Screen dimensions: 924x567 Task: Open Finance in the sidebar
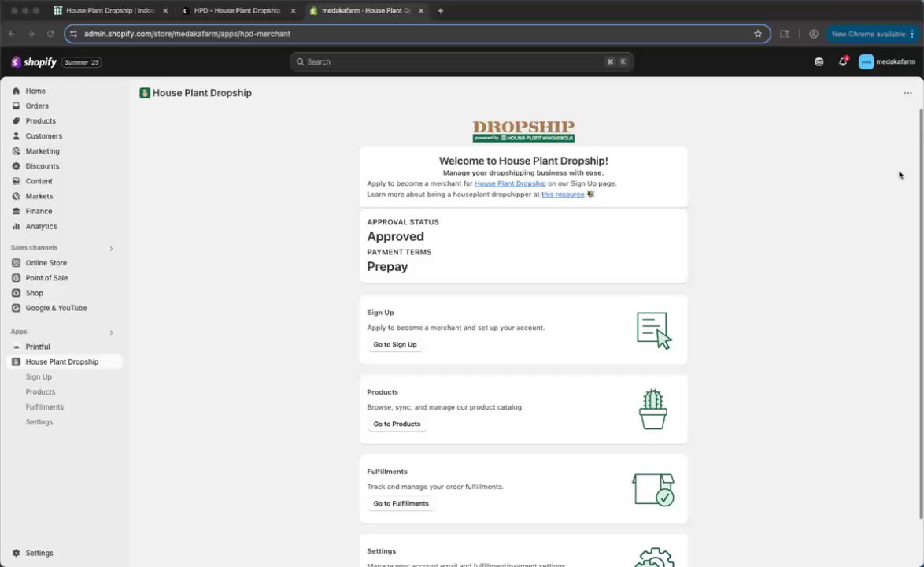coord(39,211)
